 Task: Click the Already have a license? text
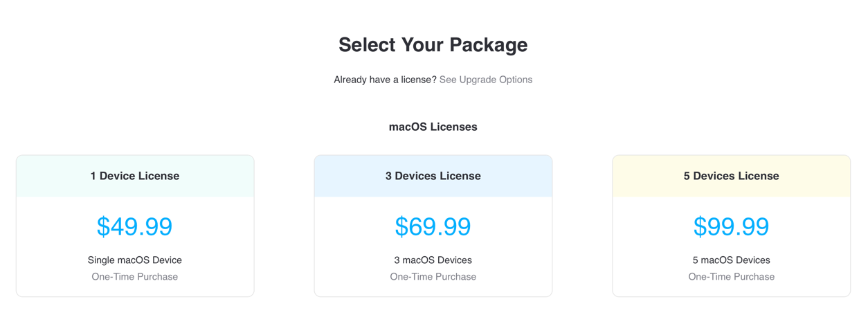tap(385, 80)
